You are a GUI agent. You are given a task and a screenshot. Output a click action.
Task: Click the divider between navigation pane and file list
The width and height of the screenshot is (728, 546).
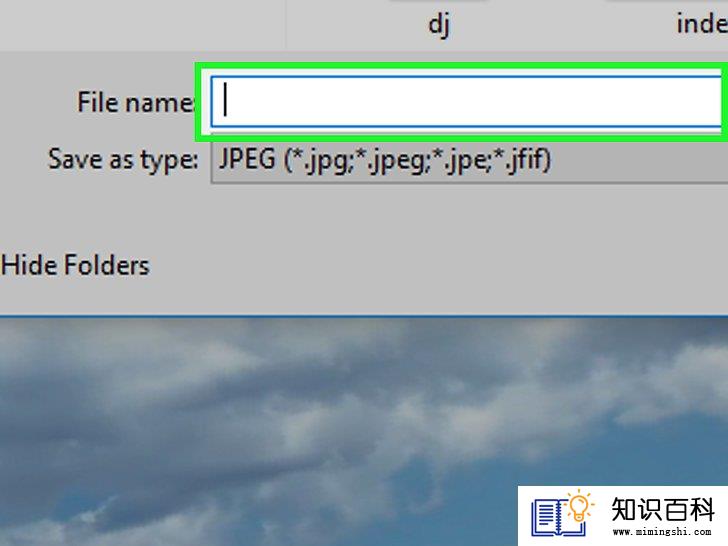coord(286,24)
